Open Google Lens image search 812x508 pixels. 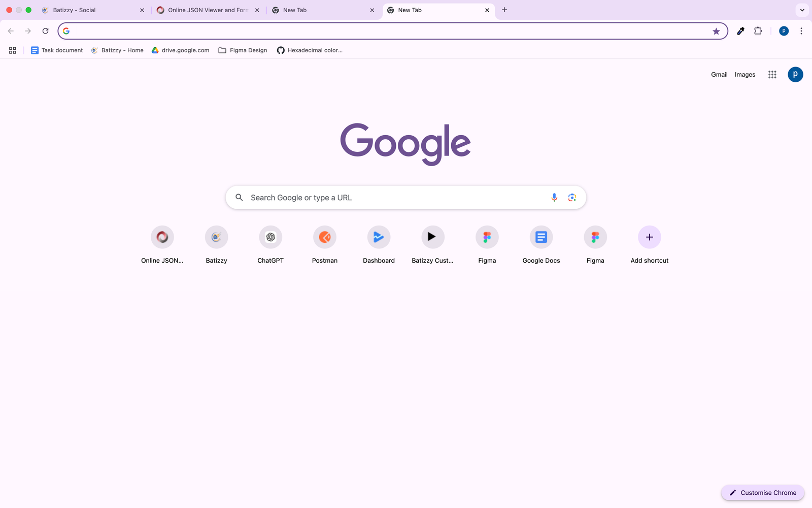572,198
